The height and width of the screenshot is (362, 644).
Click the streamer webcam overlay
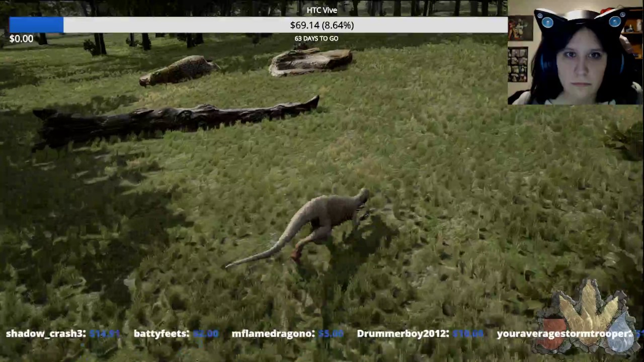click(x=576, y=52)
